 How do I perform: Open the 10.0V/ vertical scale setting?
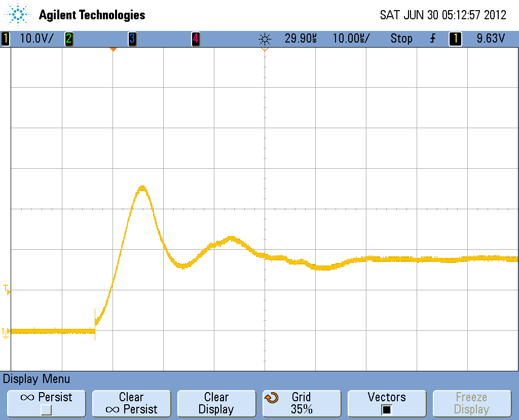coord(35,39)
